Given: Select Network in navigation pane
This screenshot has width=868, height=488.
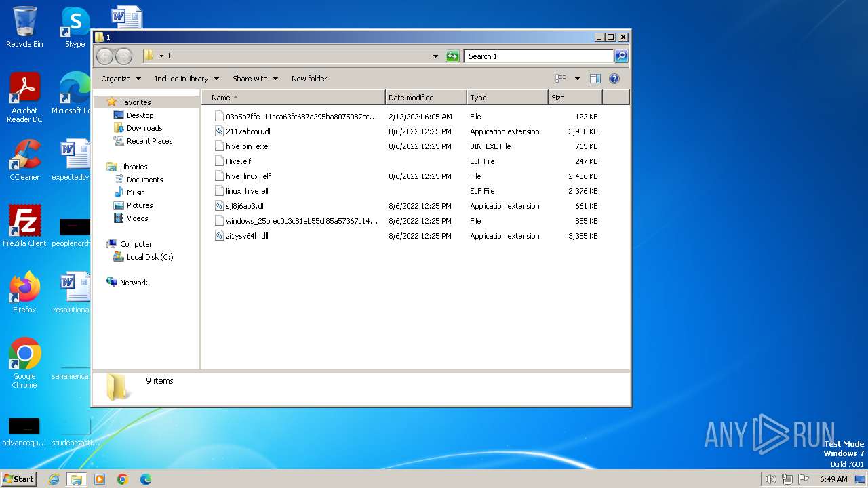Looking at the screenshot, I should coord(134,283).
